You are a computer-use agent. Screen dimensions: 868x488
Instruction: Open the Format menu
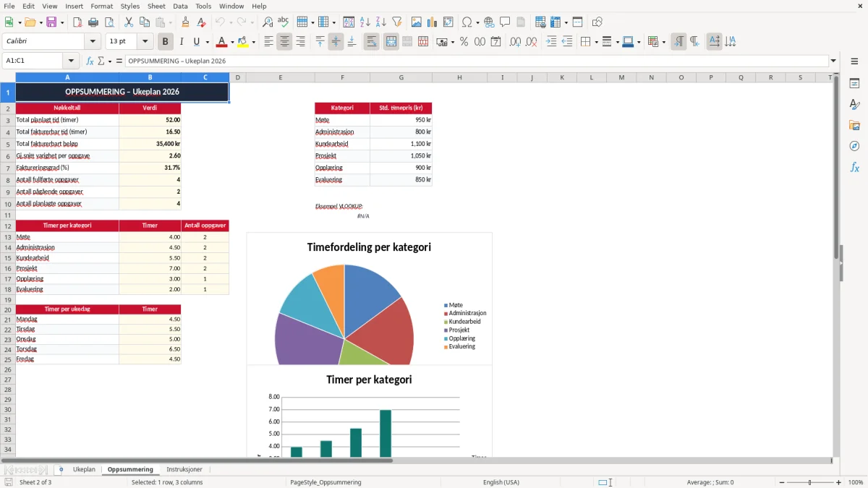click(x=102, y=6)
